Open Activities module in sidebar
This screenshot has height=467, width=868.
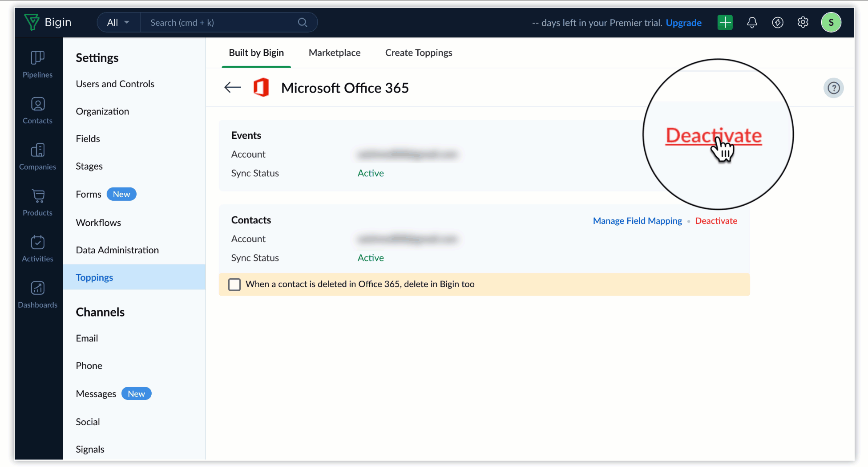[x=38, y=249]
